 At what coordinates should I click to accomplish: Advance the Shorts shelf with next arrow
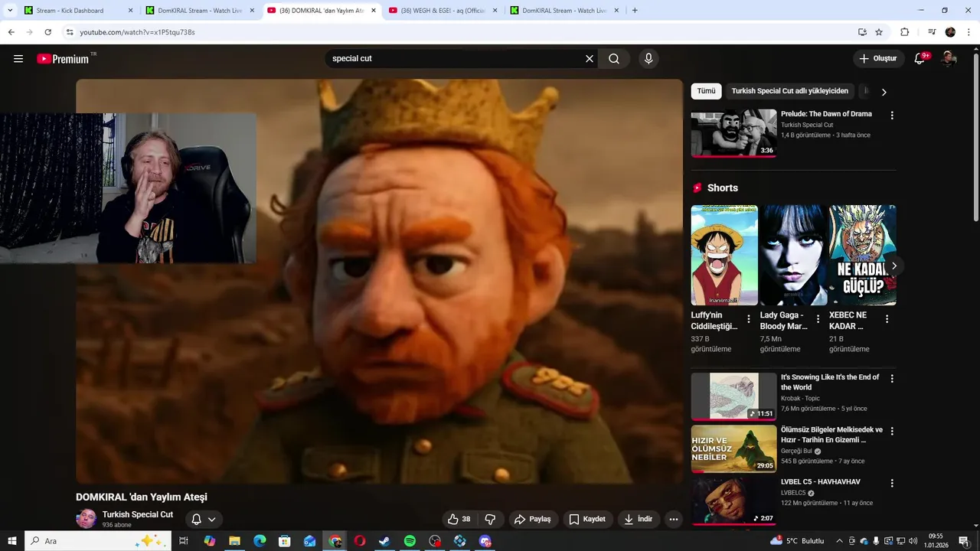[x=893, y=266]
